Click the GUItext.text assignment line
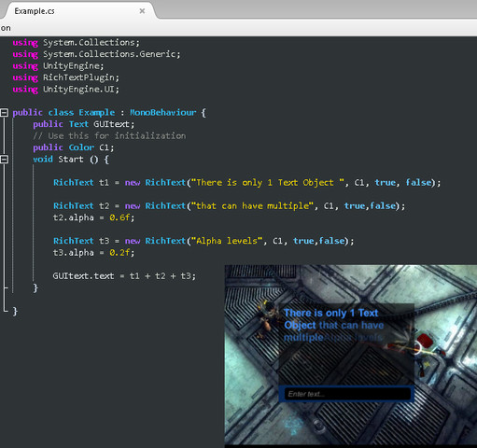Viewport: 477px width, 448px height. pos(124,276)
